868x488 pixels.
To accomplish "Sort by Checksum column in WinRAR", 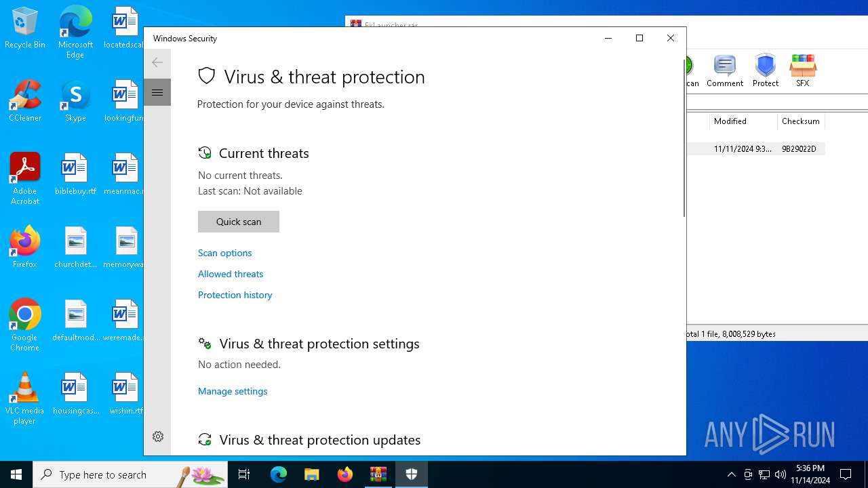I will pos(801,121).
